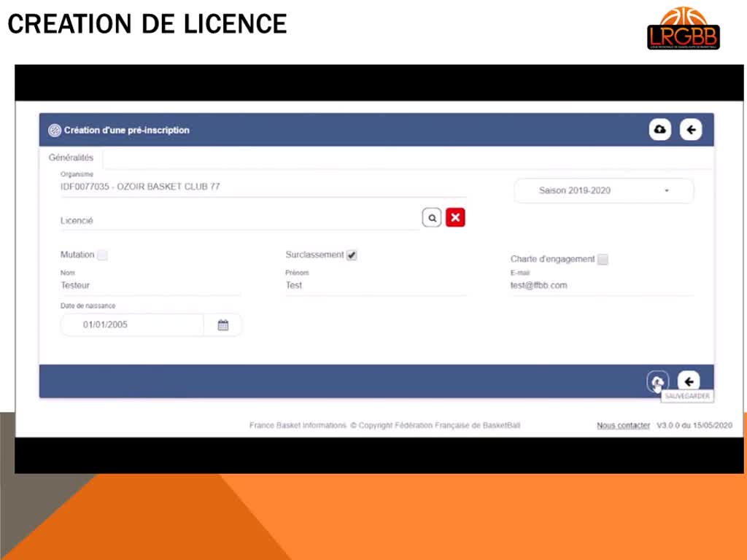
Task: Enable the Mutation checkbox
Action: click(103, 255)
